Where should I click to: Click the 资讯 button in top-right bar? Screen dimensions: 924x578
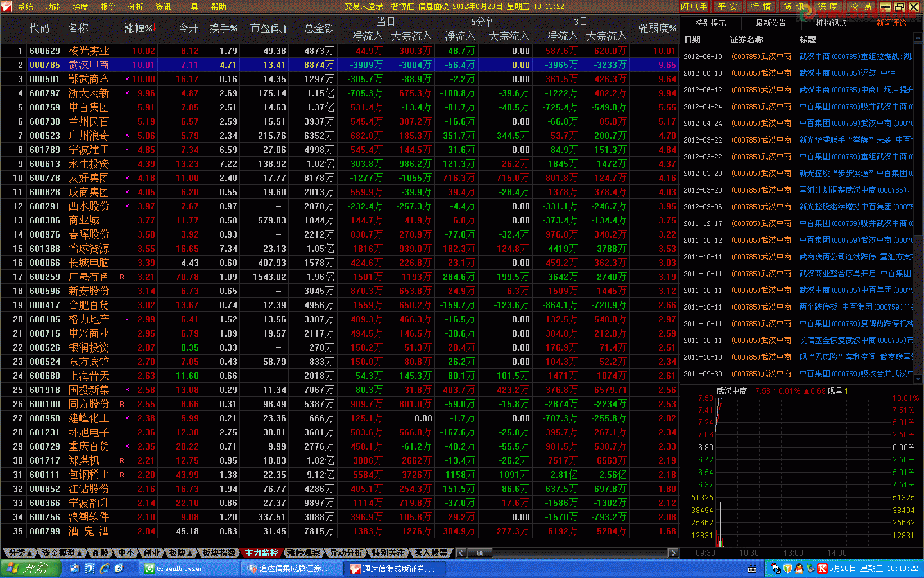[x=794, y=6]
